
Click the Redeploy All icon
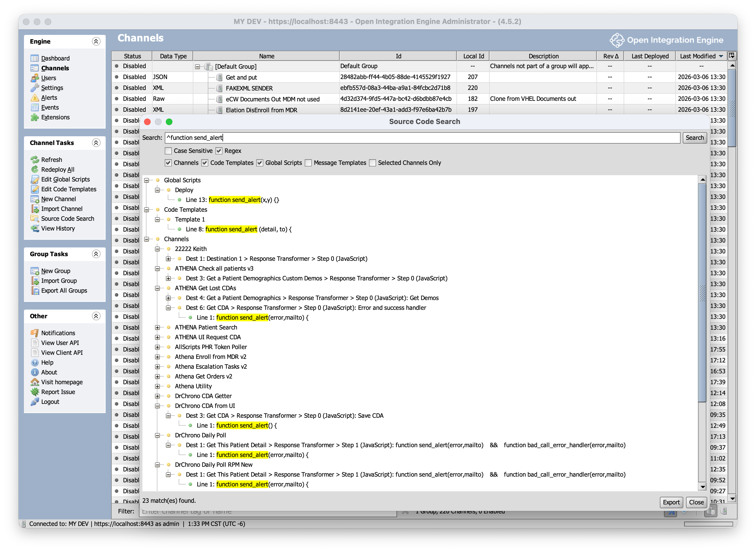(x=35, y=169)
